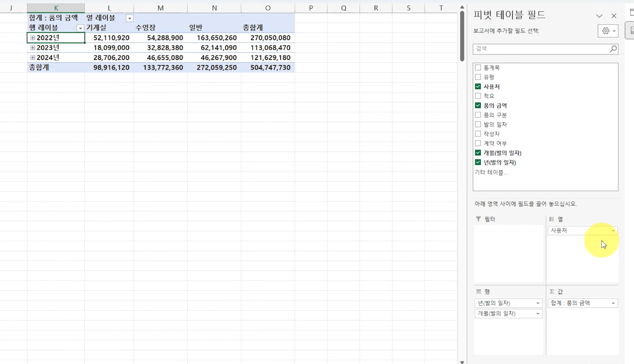Uncheck the 사용처 field checkbox
This screenshot has width=634, height=364.
pyautogui.click(x=478, y=87)
